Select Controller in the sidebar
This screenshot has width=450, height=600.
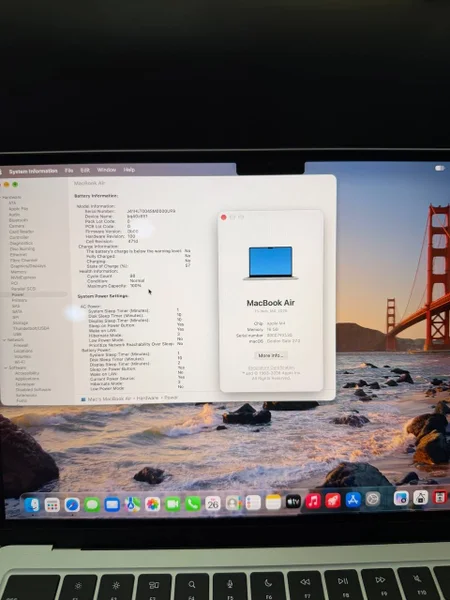pyautogui.click(x=19, y=237)
